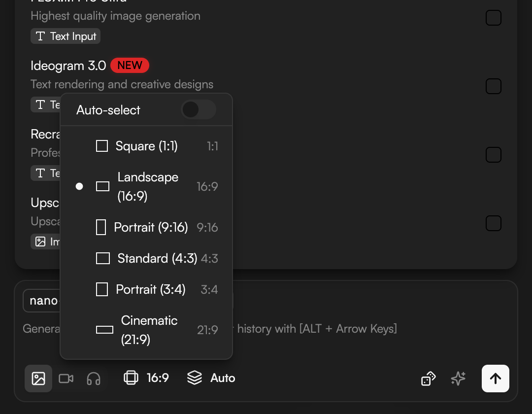
Task: Open the Auto model layers dropdown
Action: click(x=211, y=378)
